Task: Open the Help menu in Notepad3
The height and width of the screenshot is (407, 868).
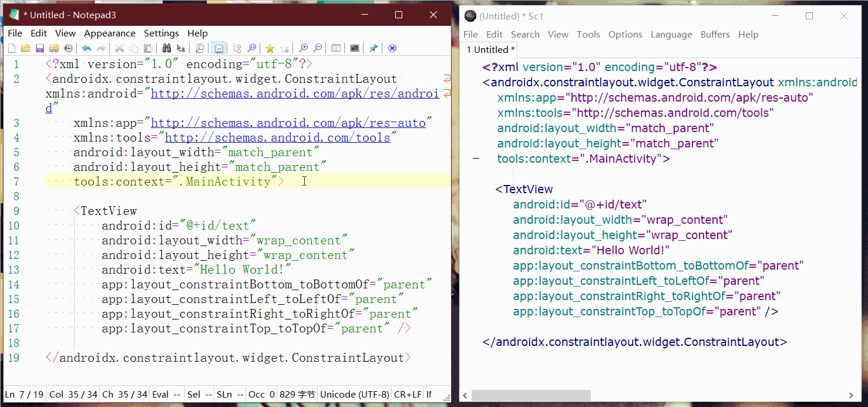Action: (198, 33)
